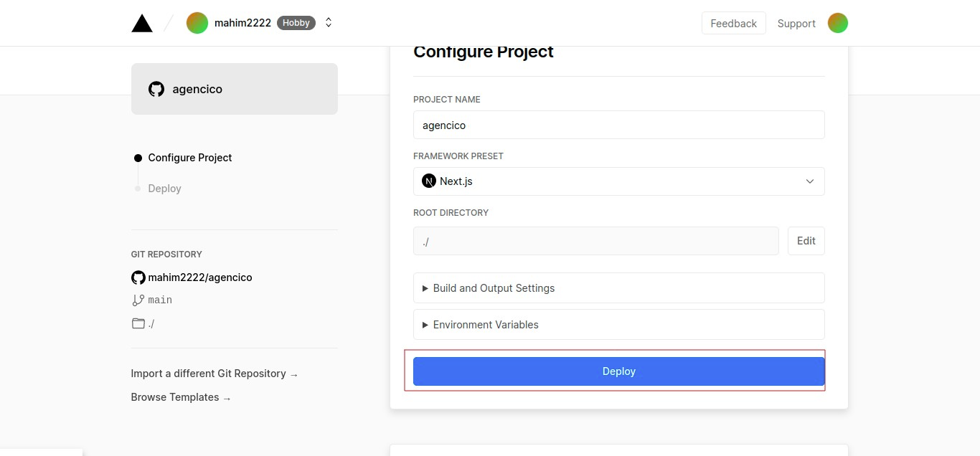Click the GitHub icon in the agencico card
The height and width of the screenshot is (456, 980).
click(156, 89)
